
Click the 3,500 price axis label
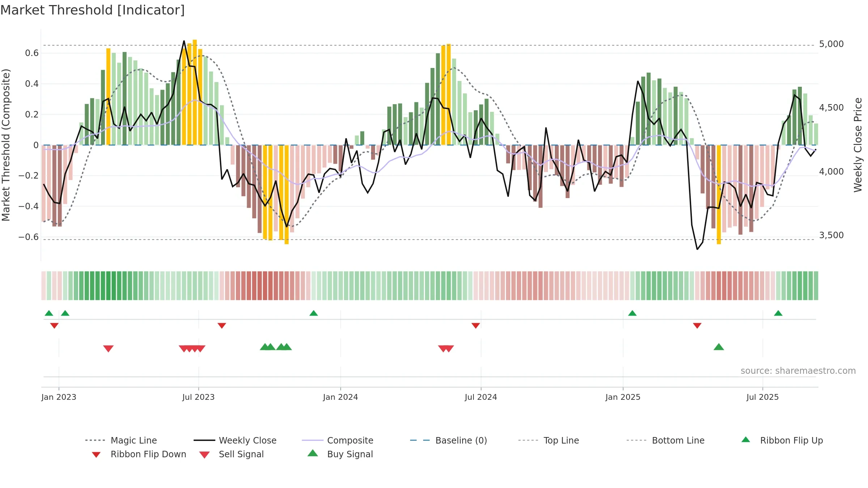pyautogui.click(x=831, y=235)
